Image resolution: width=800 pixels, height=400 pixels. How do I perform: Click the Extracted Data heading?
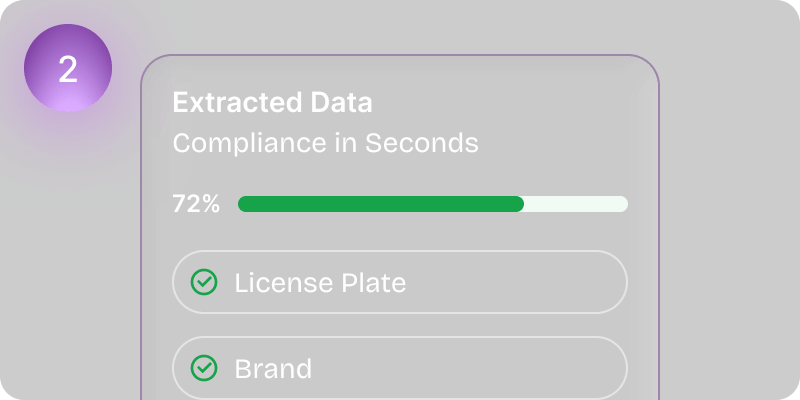pyautogui.click(x=272, y=103)
